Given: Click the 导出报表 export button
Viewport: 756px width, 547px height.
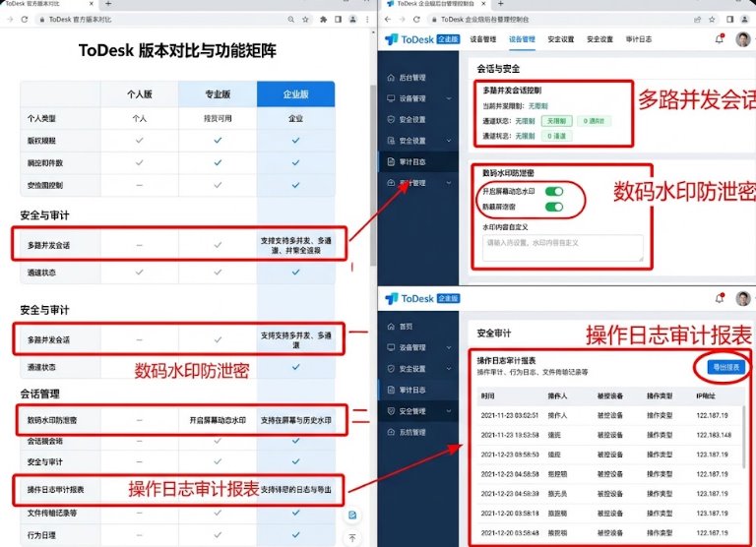Looking at the screenshot, I should tap(726, 367).
